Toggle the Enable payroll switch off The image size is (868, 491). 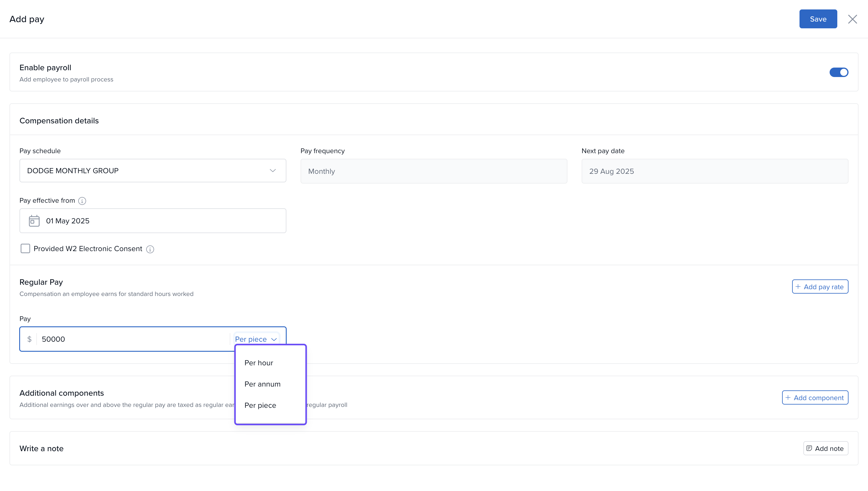[x=839, y=72]
